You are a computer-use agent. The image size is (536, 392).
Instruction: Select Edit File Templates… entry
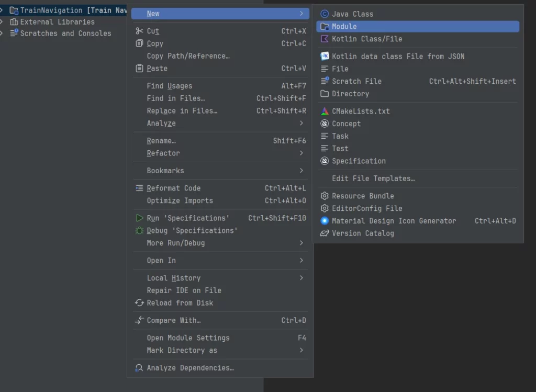coord(373,178)
